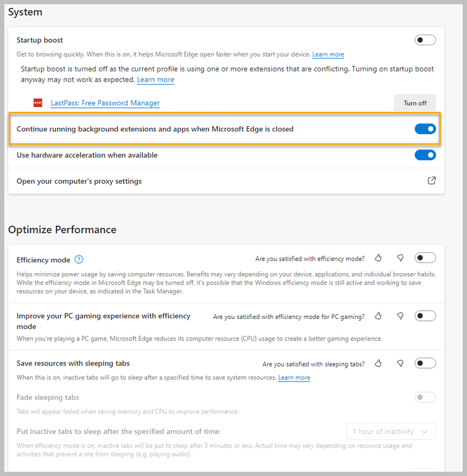Screen dimensions: 467x476
Task: Click the LastPass extension icon
Action: (x=38, y=103)
